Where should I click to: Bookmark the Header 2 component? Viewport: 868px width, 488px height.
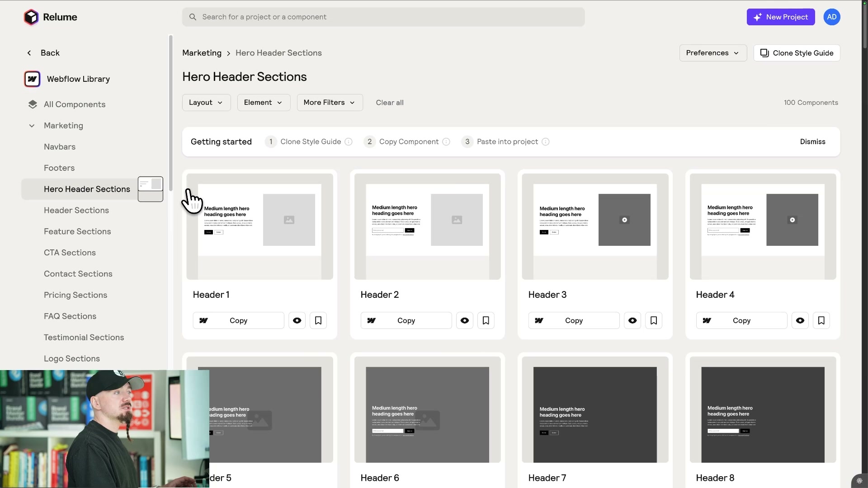(486, 320)
